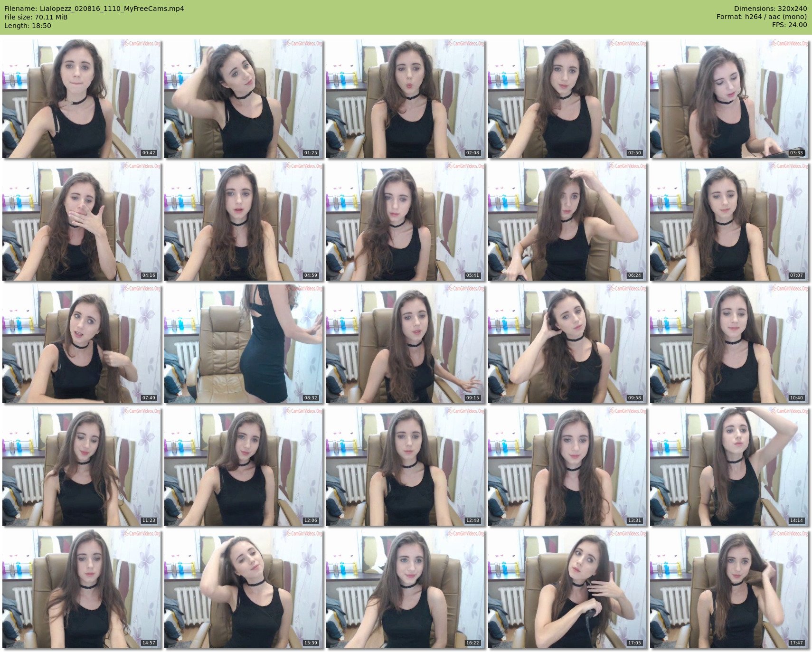The image size is (812, 652).
Task: Select the thumbnail at 02:08
Action: (406, 99)
